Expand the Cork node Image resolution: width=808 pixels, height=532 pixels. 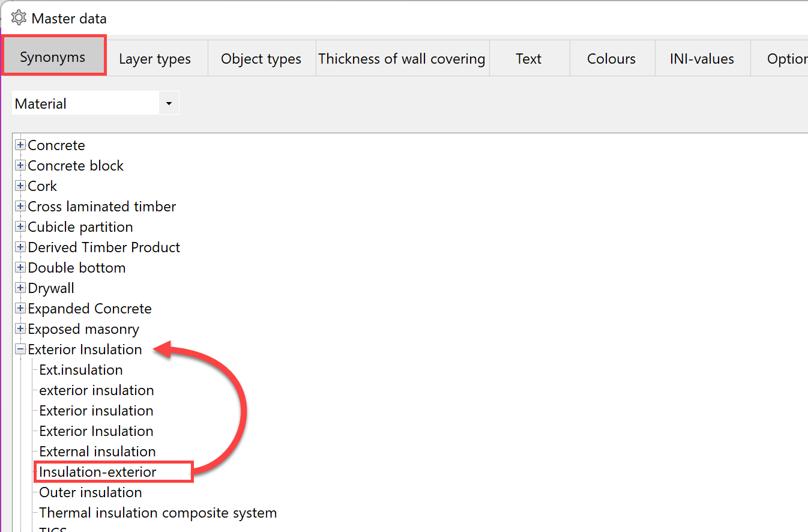tap(21, 186)
